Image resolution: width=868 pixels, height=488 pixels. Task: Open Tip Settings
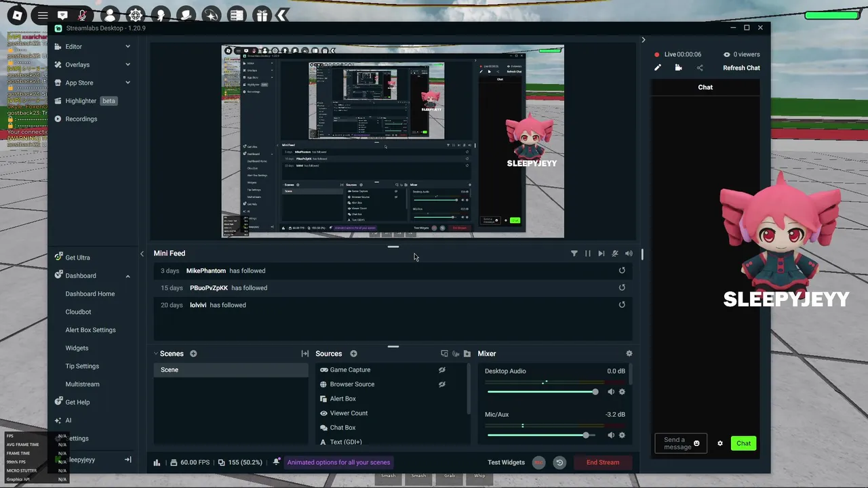[x=82, y=366]
